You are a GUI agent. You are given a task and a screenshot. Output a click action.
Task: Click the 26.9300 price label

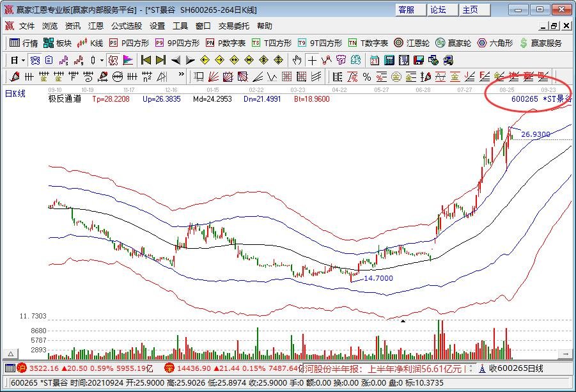click(x=536, y=134)
